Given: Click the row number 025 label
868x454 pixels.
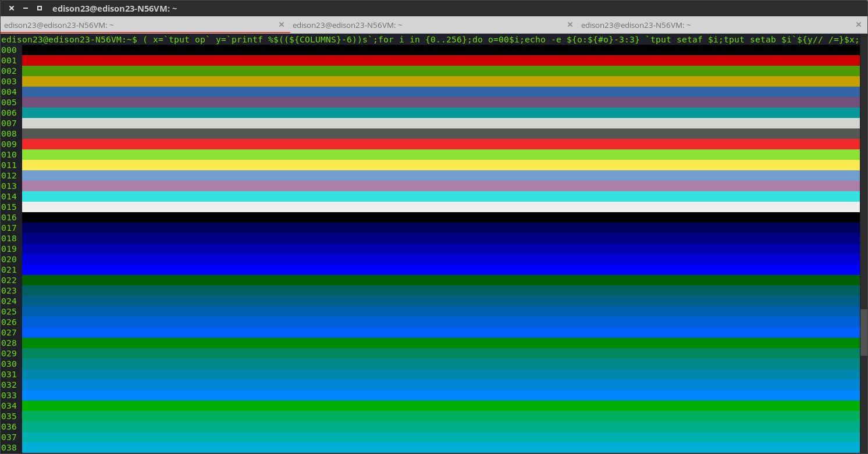Looking at the screenshot, I should tap(9, 312).
